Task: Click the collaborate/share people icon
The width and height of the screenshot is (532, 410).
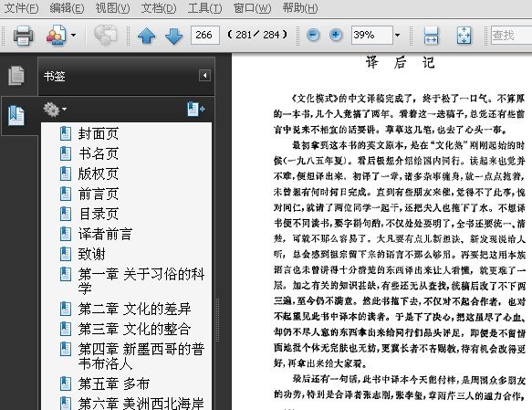Action: (56, 35)
